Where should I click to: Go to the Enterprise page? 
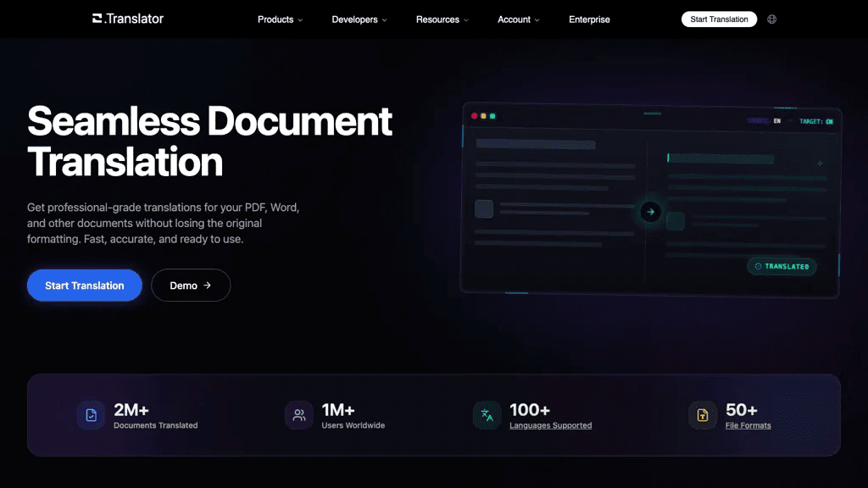pyautogui.click(x=589, y=19)
